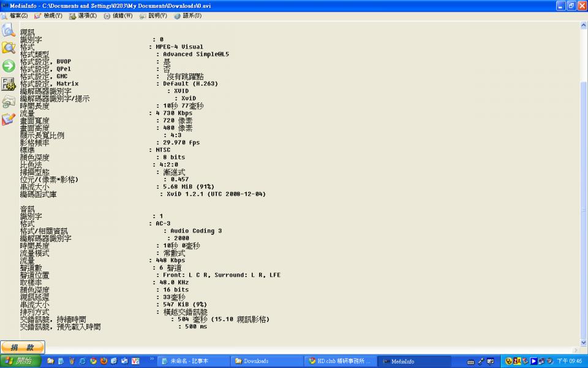Click the 'NTSC' standard value
The image size is (588, 368).
tap(163, 150)
